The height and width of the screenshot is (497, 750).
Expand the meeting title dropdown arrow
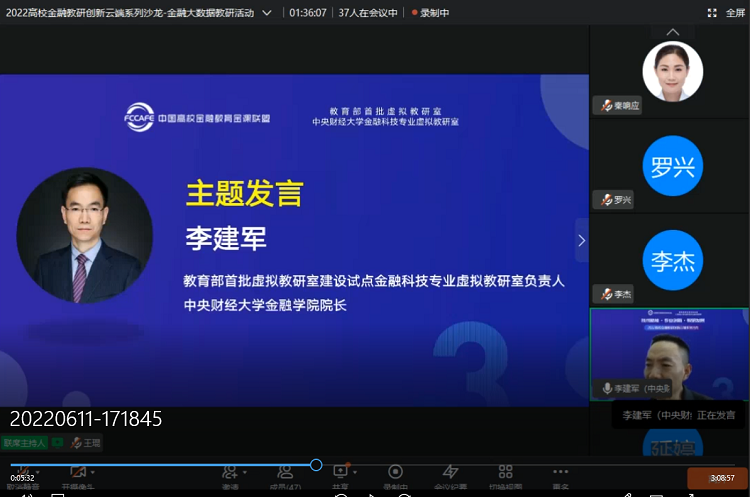point(267,13)
